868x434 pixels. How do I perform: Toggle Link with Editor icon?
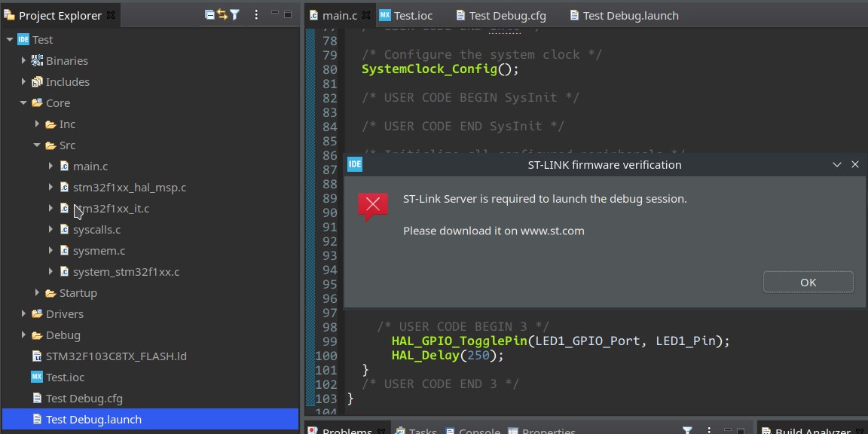point(222,15)
